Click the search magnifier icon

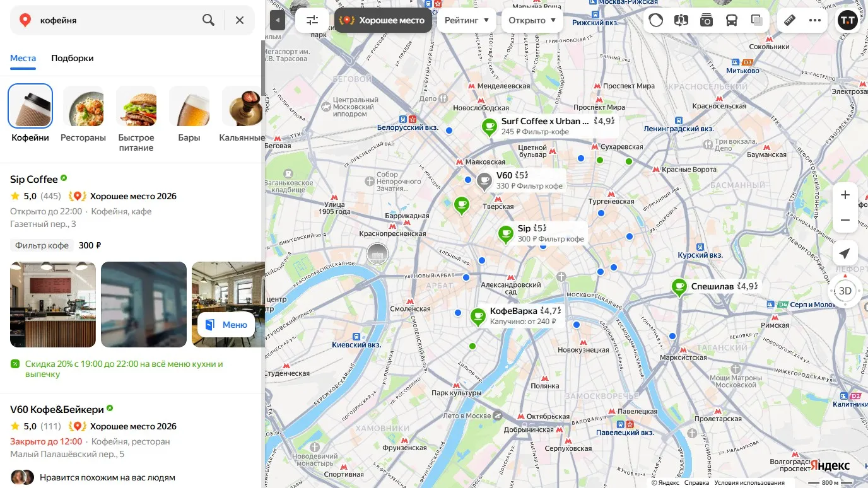208,20
